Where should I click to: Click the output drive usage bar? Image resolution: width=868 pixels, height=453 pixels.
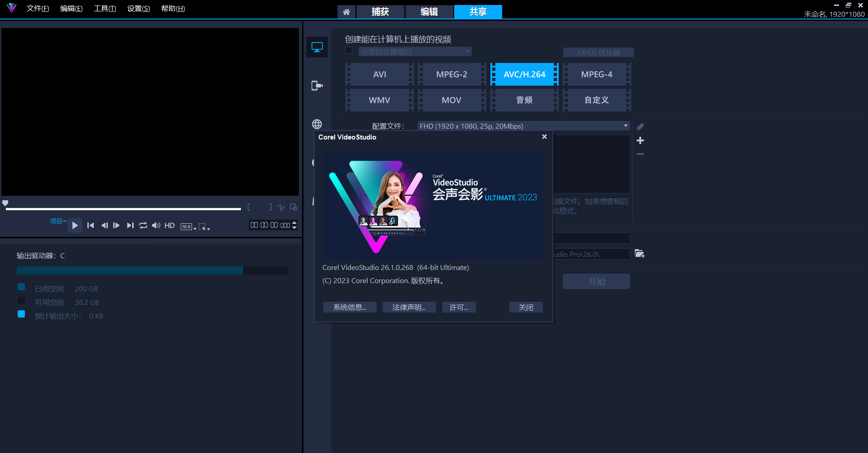pos(153,270)
